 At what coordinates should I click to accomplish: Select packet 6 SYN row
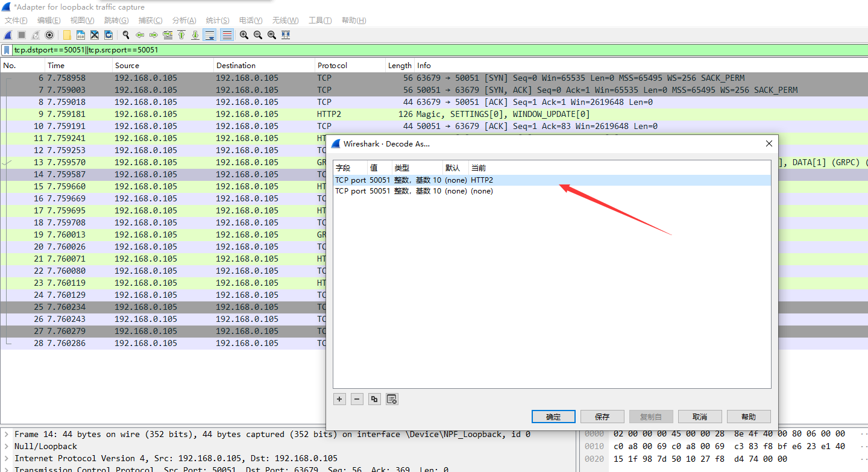tap(434, 78)
